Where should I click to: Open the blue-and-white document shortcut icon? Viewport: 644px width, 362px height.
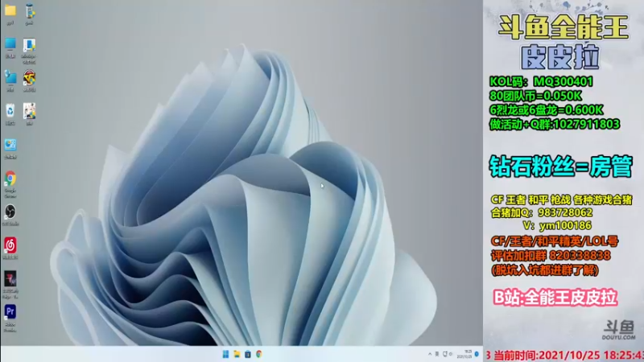pyautogui.click(x=29, y=45)
